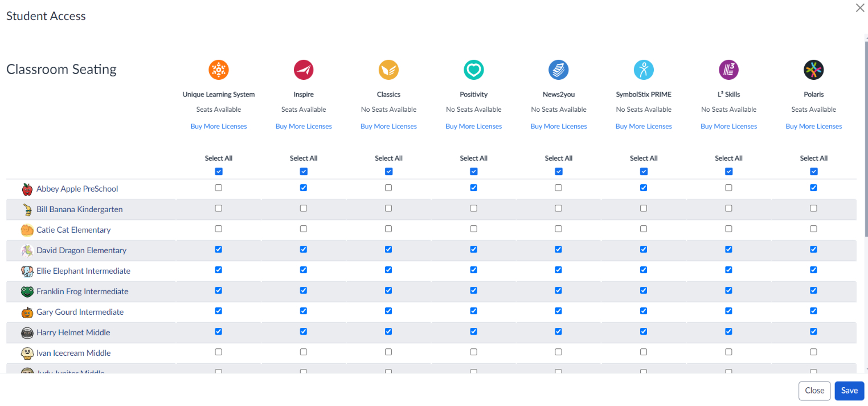This screenshot has width=868, height=406.
Task: Click the Save button
Action: [x=849, y=391]
